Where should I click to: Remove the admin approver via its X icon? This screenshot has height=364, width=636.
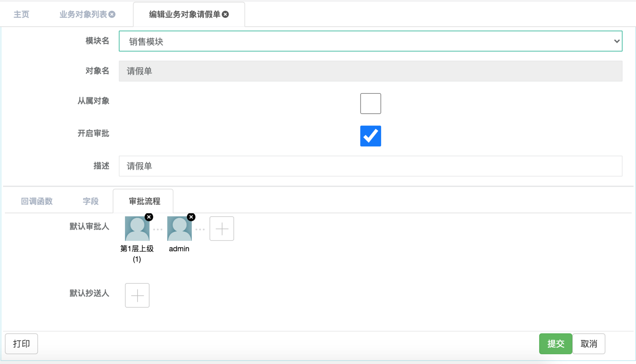click(191, 217)
